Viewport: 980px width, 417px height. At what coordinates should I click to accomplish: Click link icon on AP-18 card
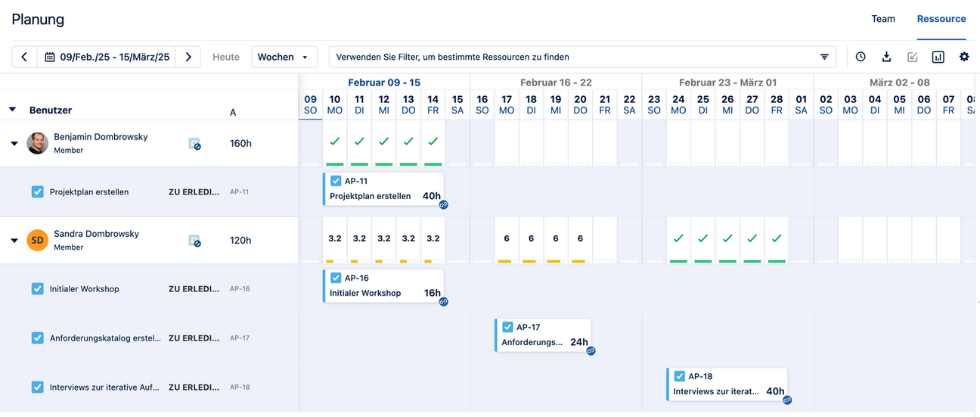pyautogui.click(x=787, y=400)
